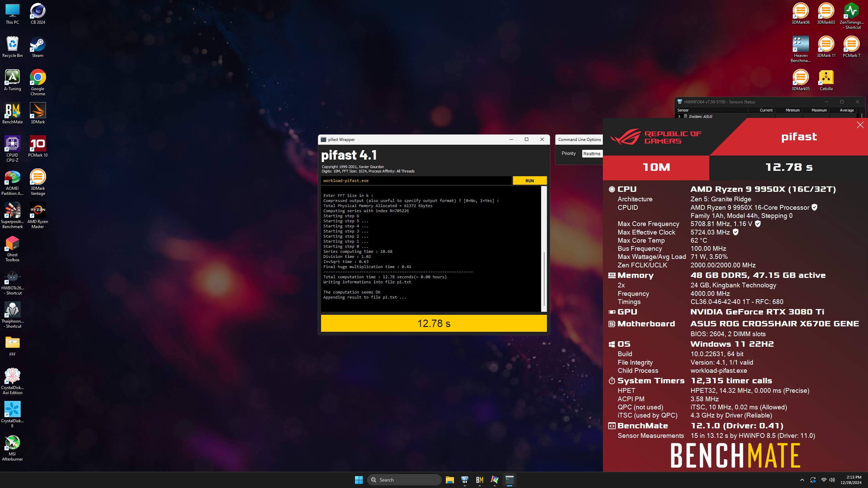Open the Recycle Bin icon

(x=13, y=47)
